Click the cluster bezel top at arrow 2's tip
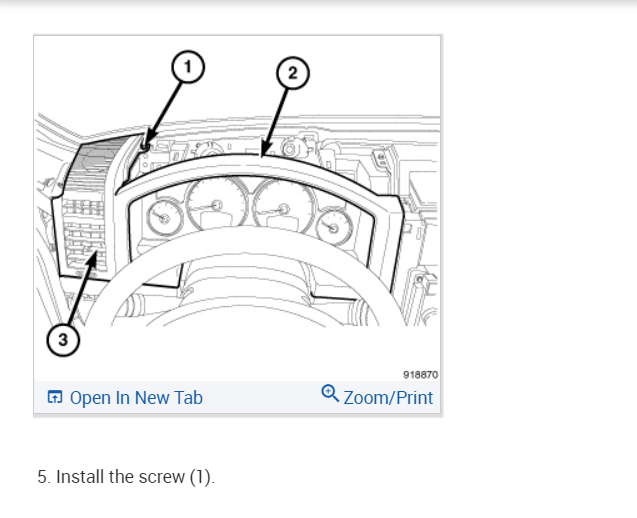This screenshot has height=518, width=637. coord(262,156)
